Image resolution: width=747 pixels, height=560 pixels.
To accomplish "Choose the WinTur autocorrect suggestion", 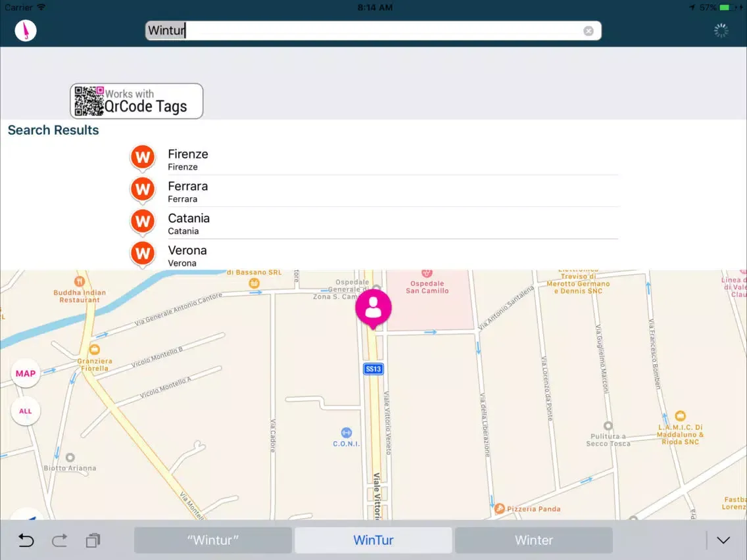I will point(373,540).
